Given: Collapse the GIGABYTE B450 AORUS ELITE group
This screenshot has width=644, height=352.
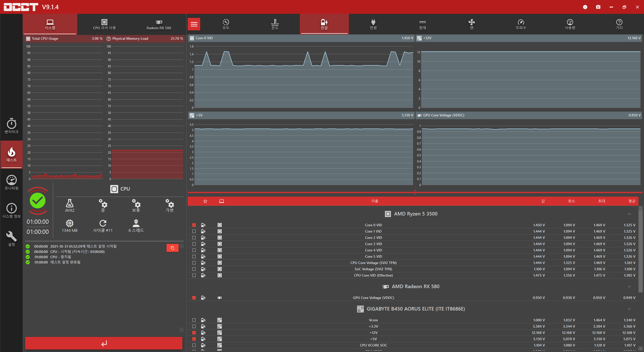Looking at the screenshot, I should pos(629,309).
